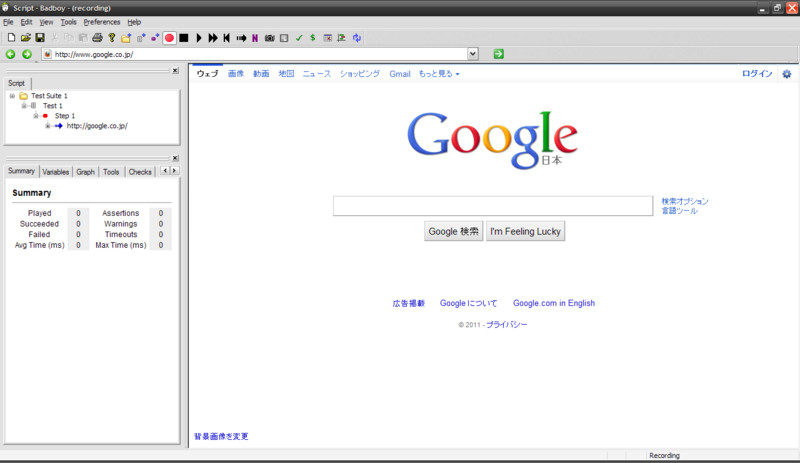Print using the printer toolbar icon
800x463 pixels.
pos(97,38)
